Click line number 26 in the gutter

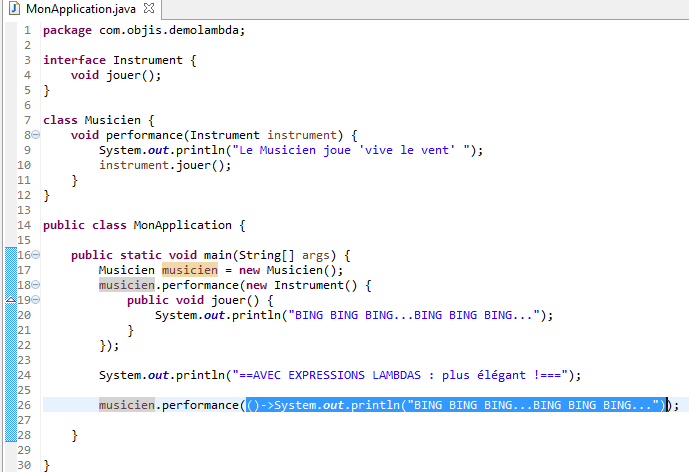coord(24,405)
